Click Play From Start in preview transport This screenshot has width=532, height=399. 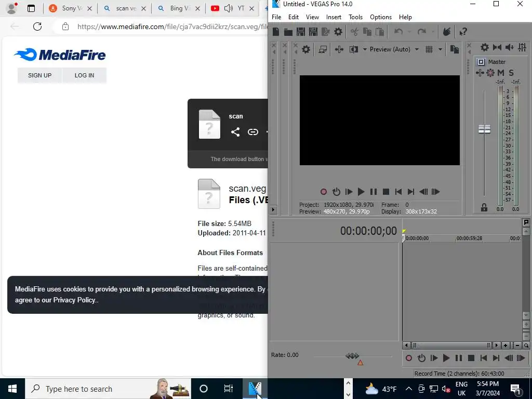point(349,192)
